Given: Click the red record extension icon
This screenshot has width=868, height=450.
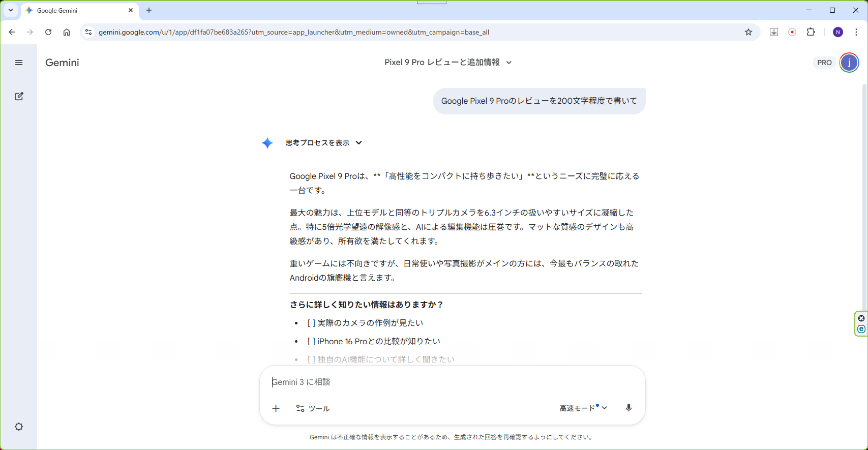Looking at the screenshot, I should pyautogui.click(x=792, y=32).
